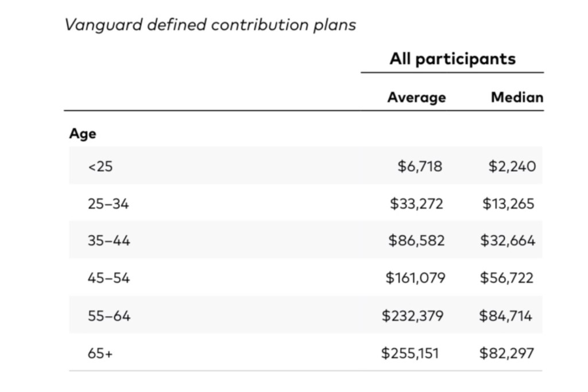
Task: Click the 'Vanguard defined contribution plans' title
Action: 210,25
